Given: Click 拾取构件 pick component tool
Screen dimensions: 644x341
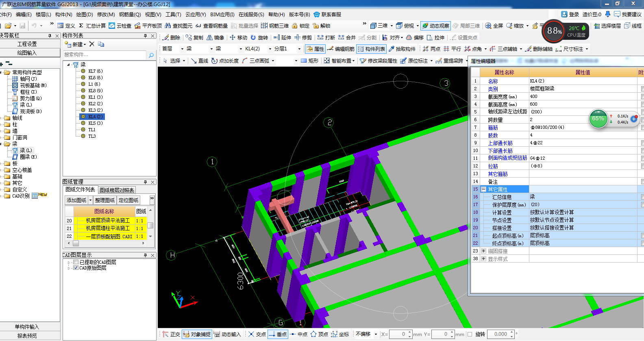Looking at the screenshot, I should pos(402,49).
